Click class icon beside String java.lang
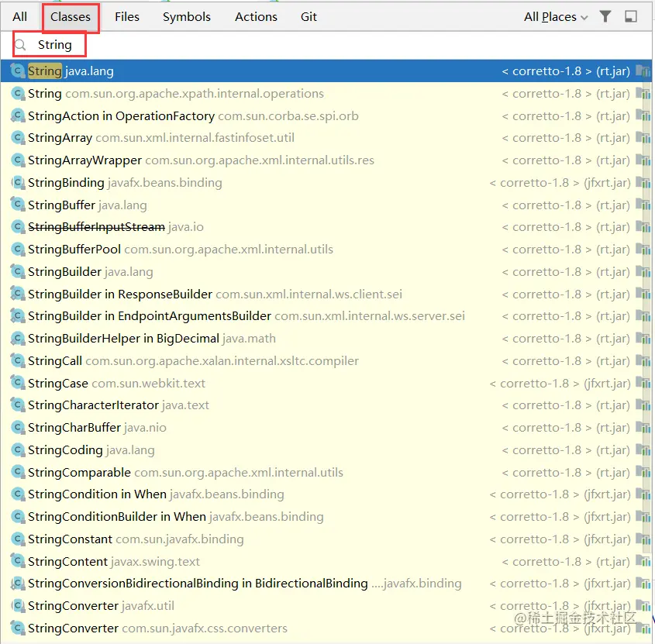 [18, 71]
